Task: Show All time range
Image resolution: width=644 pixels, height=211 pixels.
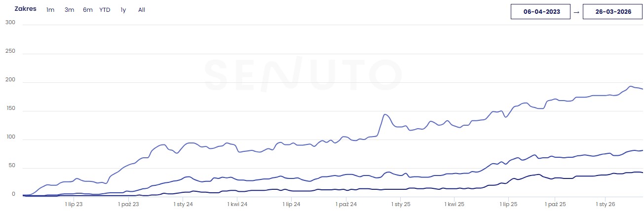Action: click(142, 10)
